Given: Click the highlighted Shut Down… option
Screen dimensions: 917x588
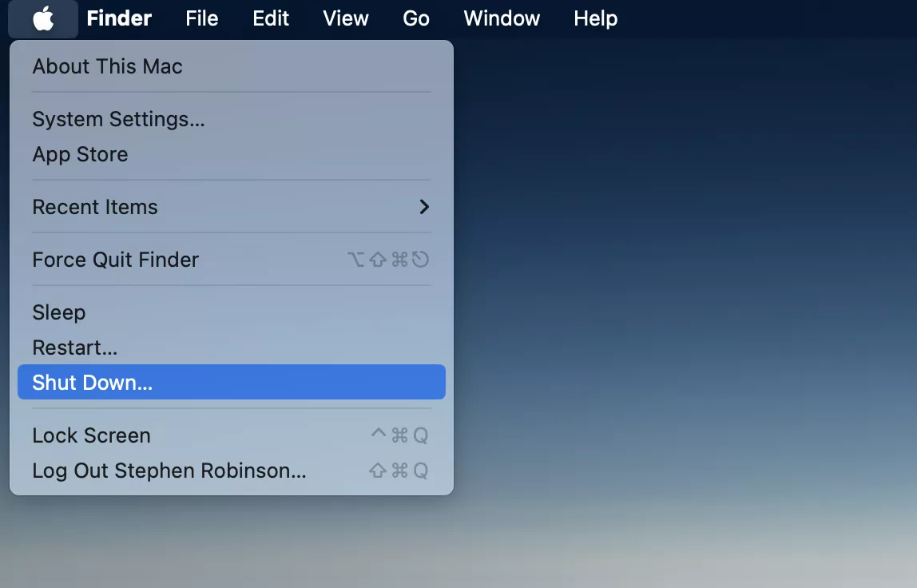Looking at the screenshot, I should (92, 383).
